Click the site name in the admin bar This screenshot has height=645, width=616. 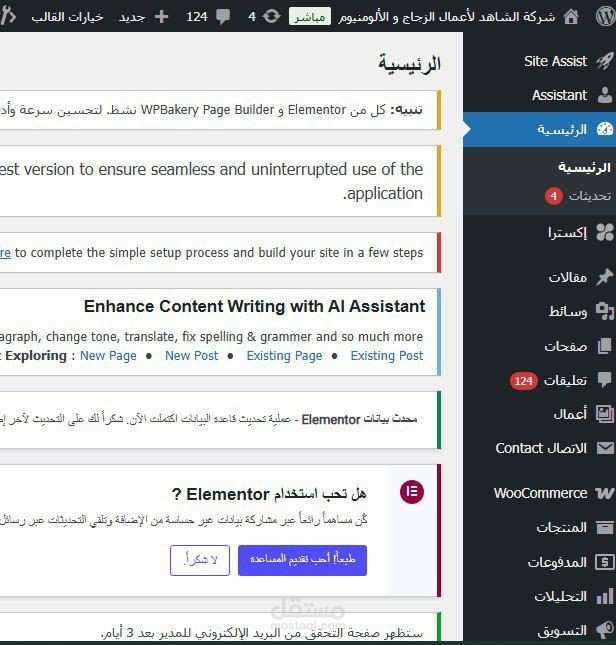click(447, 17)
